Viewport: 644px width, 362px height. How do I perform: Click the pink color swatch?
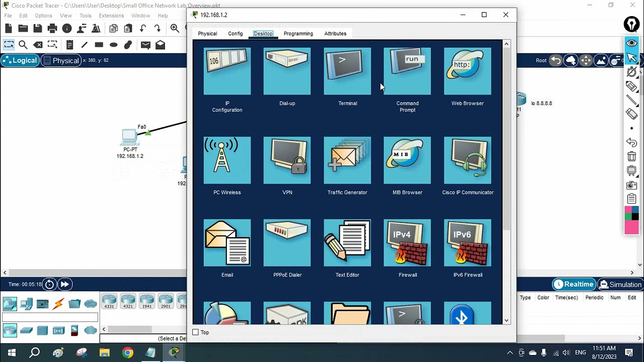(631, 227)
